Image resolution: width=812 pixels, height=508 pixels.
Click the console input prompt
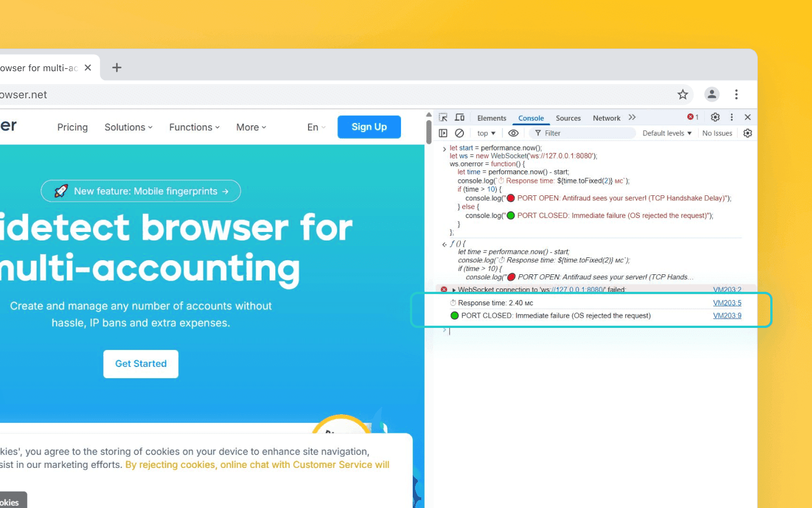pos(592,331)
